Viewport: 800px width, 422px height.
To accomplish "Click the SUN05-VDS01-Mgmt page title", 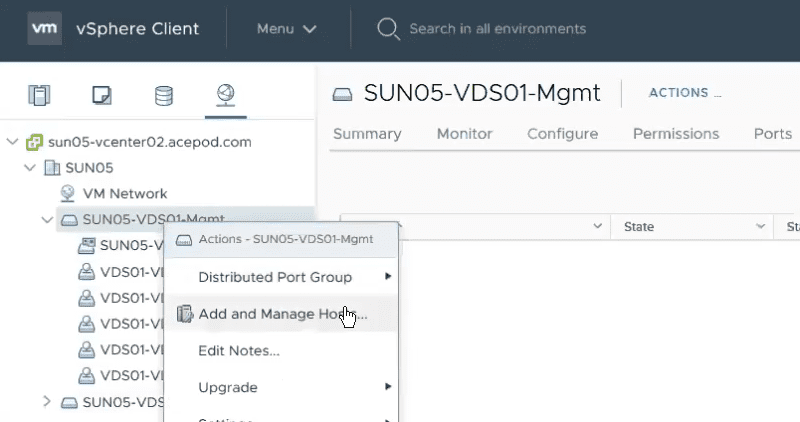I will tap(482, 93).
